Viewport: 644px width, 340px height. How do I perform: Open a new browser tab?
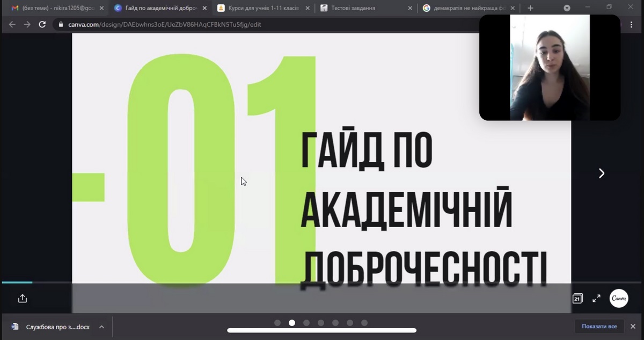[530, 8]
